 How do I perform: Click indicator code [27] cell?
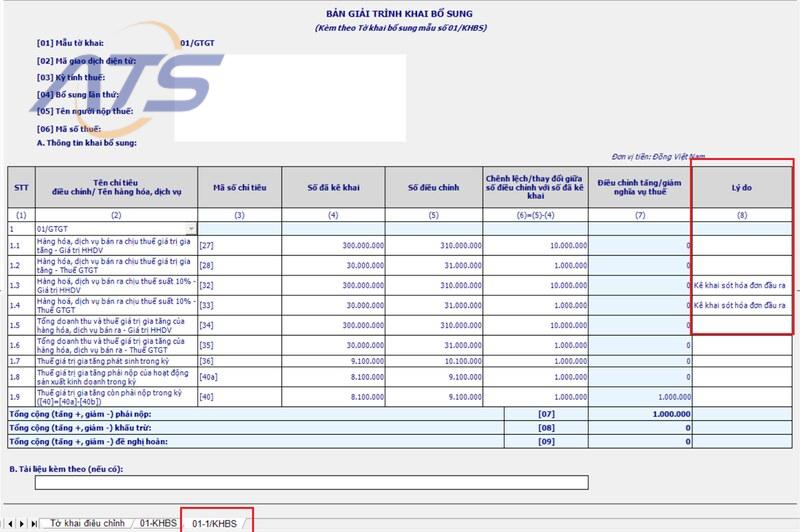click(239, 245)
